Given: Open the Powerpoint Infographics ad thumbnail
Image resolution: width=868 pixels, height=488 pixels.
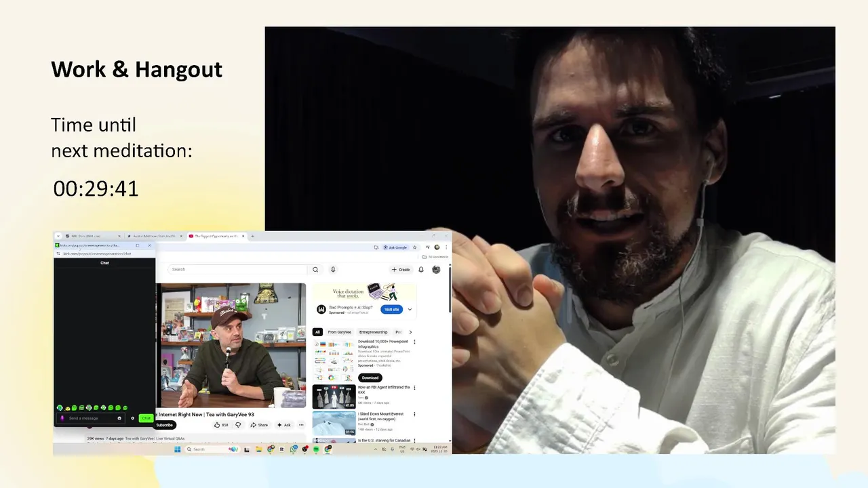Looking at the screenshot, I should (334, 360).
